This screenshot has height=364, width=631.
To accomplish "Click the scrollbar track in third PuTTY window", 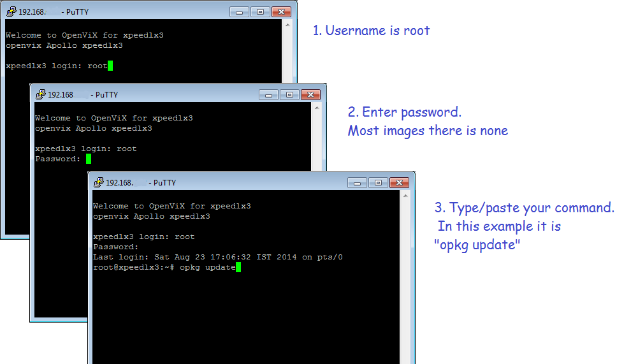I will click(x=405, y=282).
